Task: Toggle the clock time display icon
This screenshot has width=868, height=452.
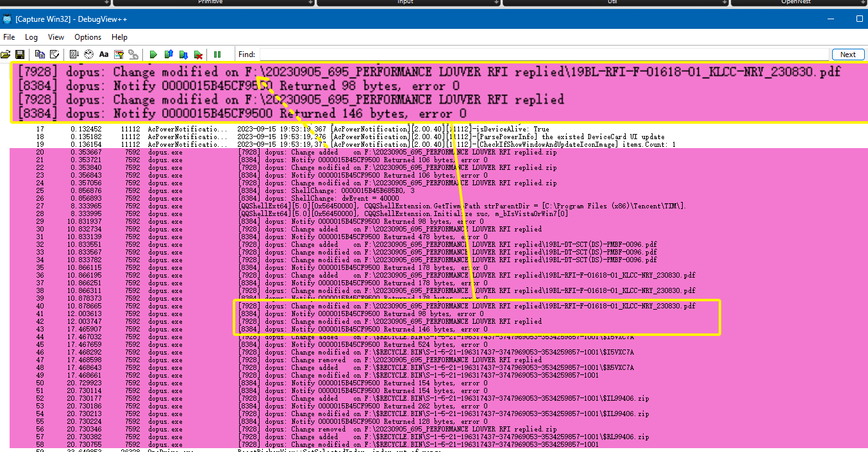Action: (88, 54)
